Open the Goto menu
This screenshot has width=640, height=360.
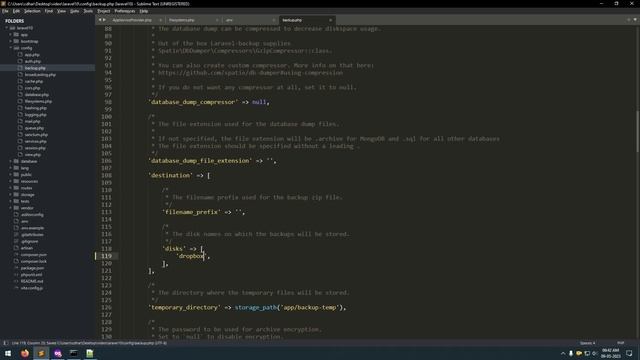pos(74,11)
